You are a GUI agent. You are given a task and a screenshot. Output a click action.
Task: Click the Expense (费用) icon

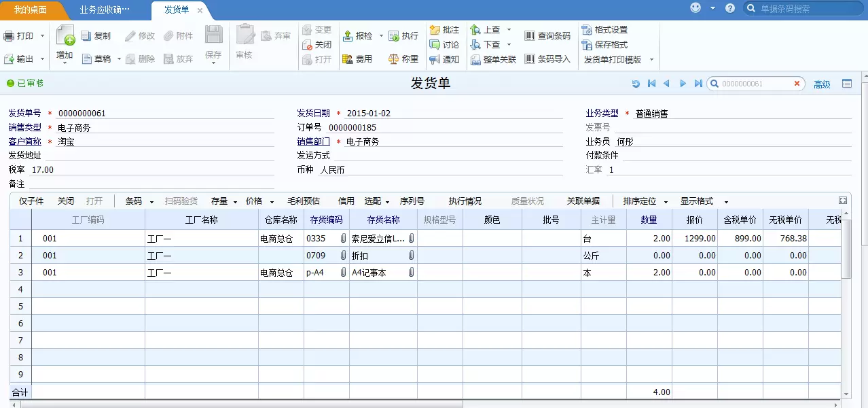pos(347,59)
